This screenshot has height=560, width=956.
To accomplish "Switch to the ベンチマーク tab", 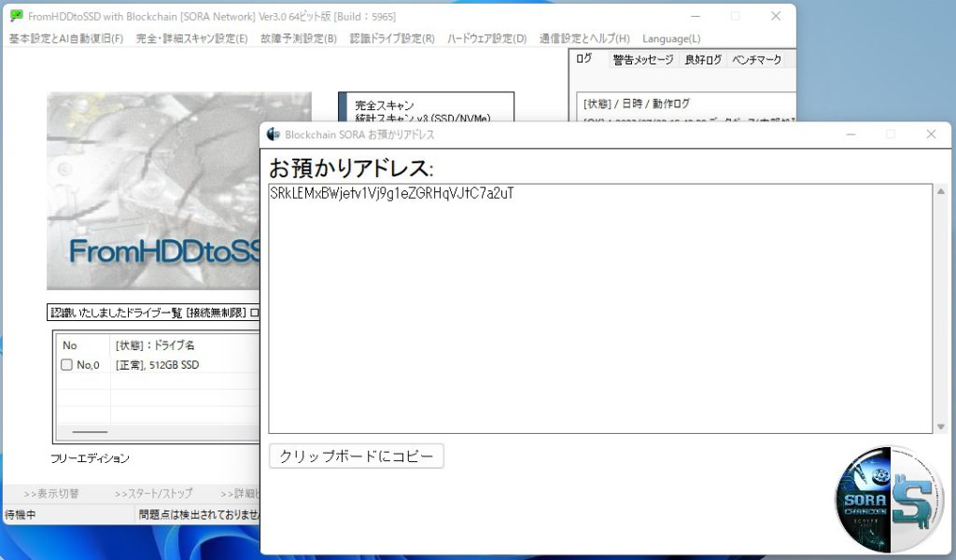I will tap(756, 59).
